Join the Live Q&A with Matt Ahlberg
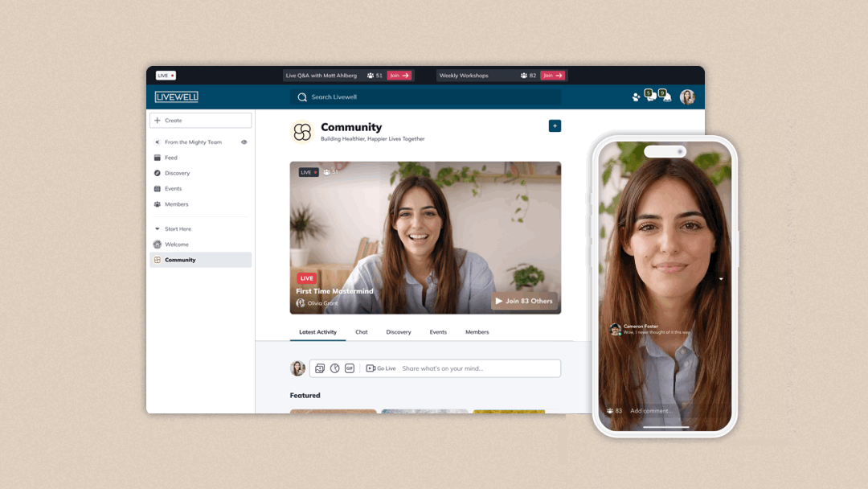This screenshot has height=489, width=868. pos(399,75)
